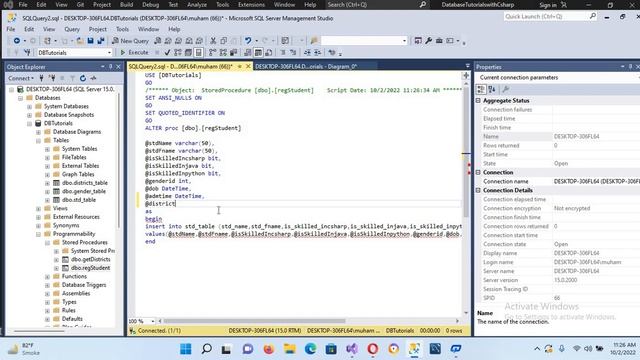Viewport: 640px width, 360px height.
Task: Click Disconnect icon in Object Explorer
Action: (52, 78)
